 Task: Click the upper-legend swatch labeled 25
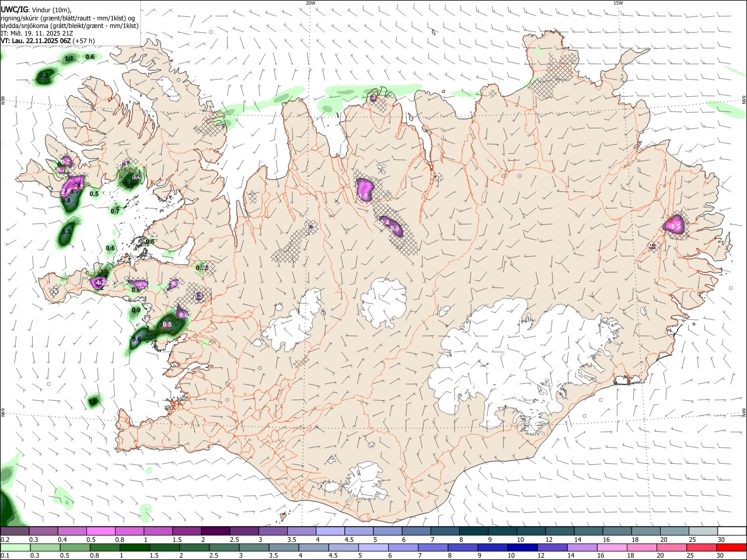[x=703, y=531]
